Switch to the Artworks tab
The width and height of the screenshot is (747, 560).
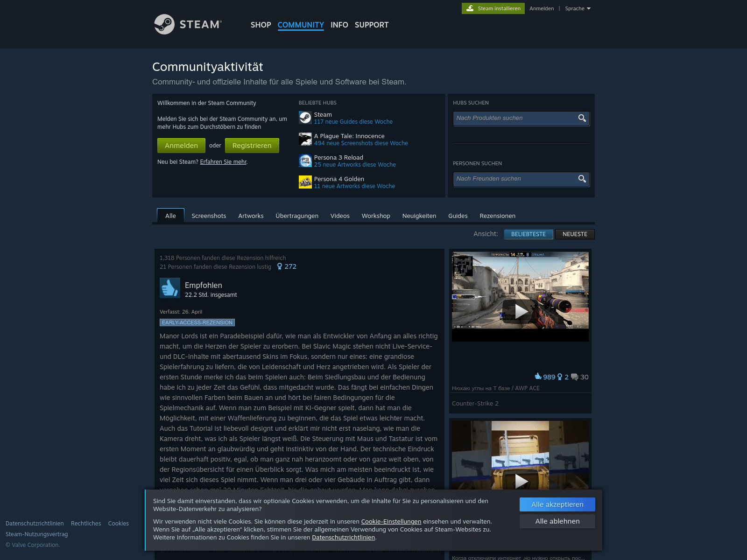point(251,216)
